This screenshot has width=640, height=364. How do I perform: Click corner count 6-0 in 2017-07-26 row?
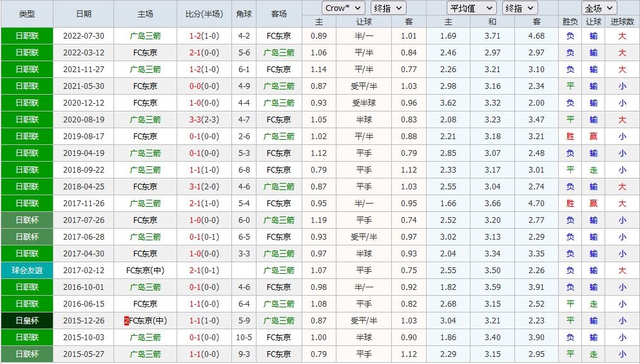click(x=244, y=220)
